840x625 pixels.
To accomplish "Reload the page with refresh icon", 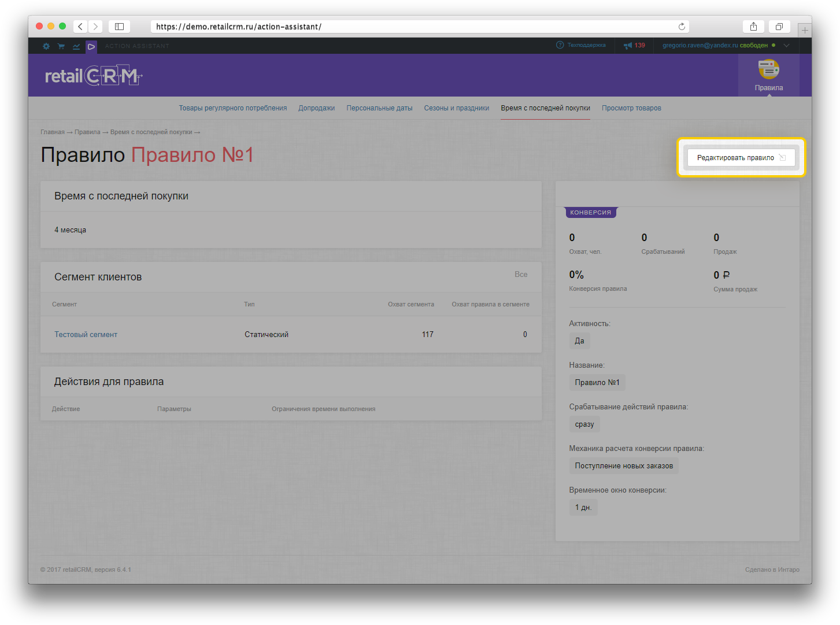I will point(682,27).
